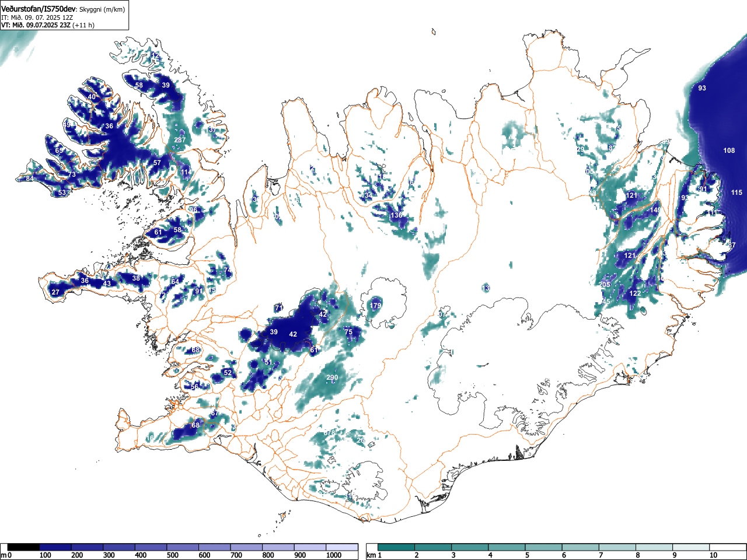Click the '1000' label on the meter scale
Screen dimensions: 747x560
tap(333, 555)
